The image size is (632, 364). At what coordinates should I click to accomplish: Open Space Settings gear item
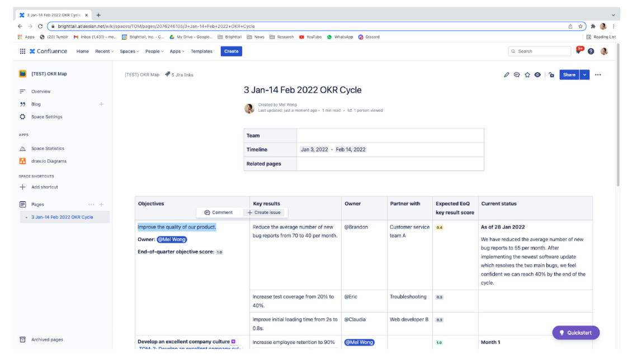pyautogui.click(x=47, y=117)
